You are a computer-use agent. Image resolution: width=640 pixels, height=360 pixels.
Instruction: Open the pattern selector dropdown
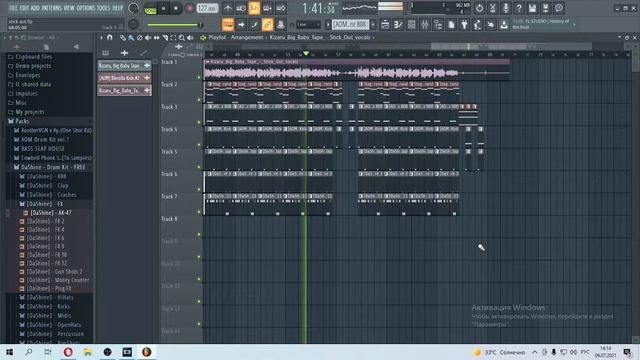coord(350,25)
